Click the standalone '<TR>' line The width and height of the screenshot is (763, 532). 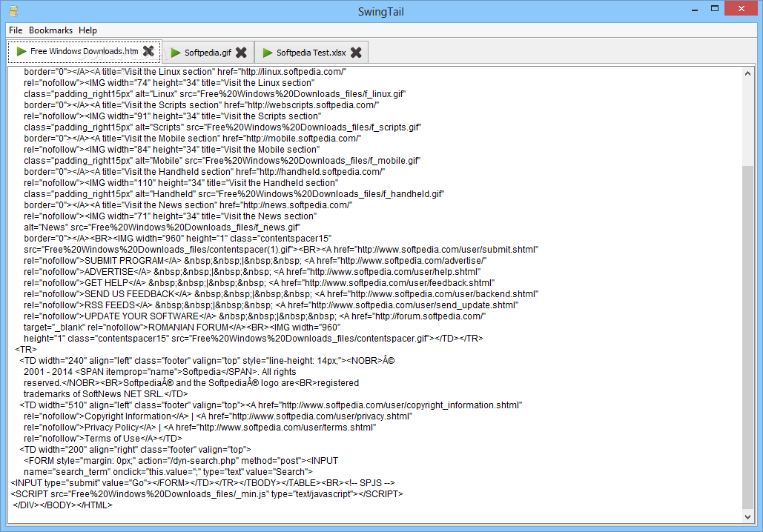tap(26, 350)
